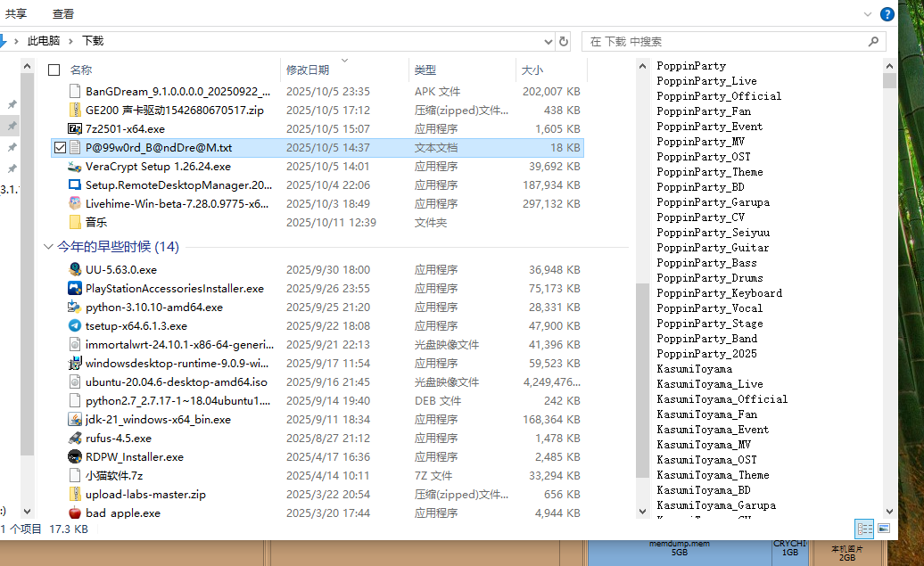This screenshot has height=566, width=924.
Task: Sort files by 修改日期 column header
Action: (x=308, y=70)
